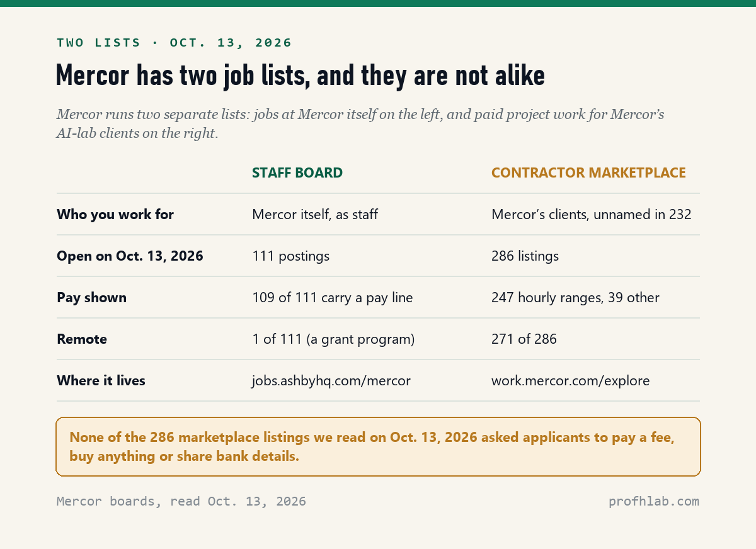Click the '271 of 286' cell

[x=524, y=339]
